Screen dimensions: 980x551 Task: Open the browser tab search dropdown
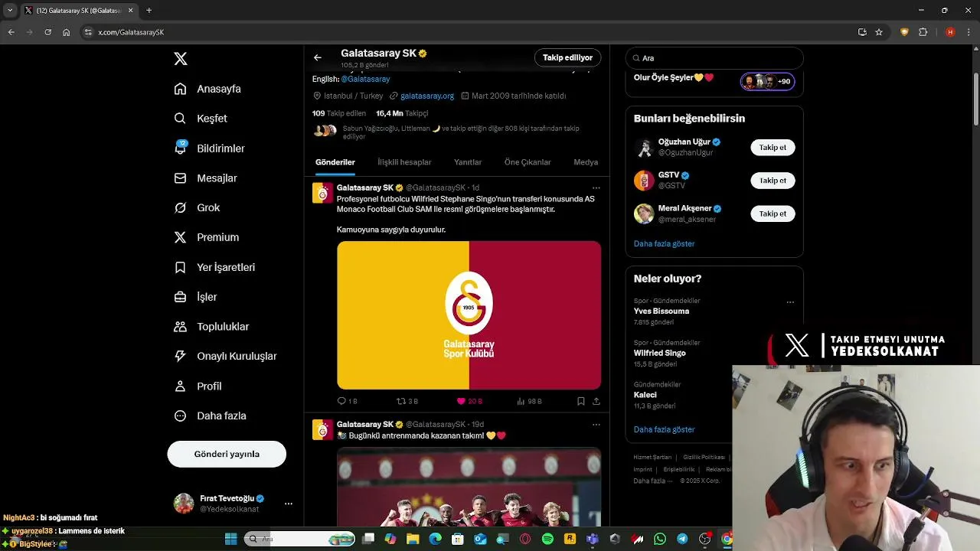(x=10, y=11)
